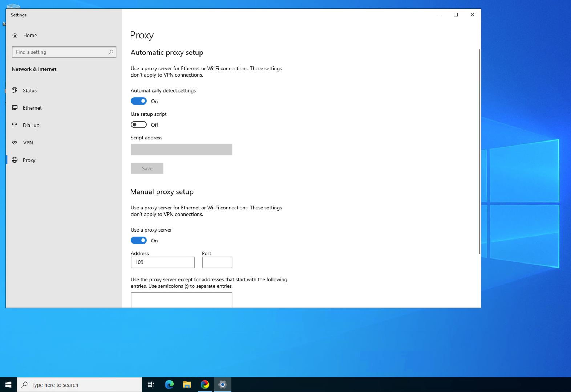This screenshot has height=392, width=571.
Task: Open the VPN settings page
Action: (28, 143)
